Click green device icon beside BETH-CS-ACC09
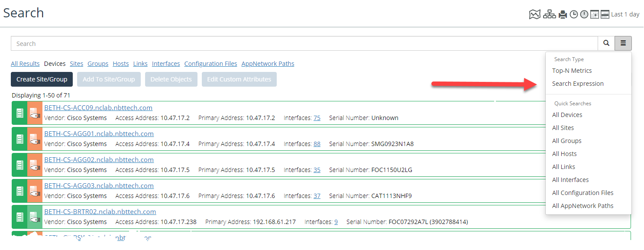This screenshot has width=644, height=250. [19, 113]
